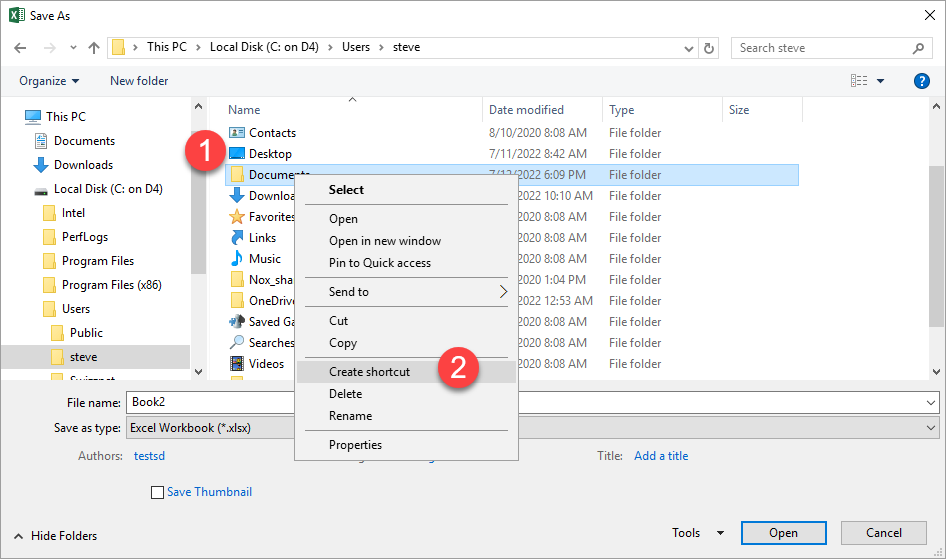Viewport: 946px width, 559px height.
Task: Click the search magnifier icon
Action: tap(918, 48)
